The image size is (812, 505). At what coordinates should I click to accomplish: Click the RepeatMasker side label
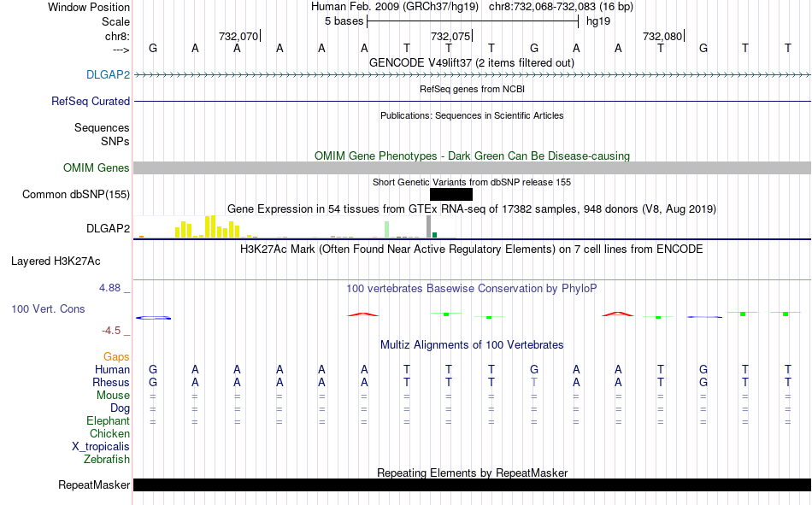point(94,484)
